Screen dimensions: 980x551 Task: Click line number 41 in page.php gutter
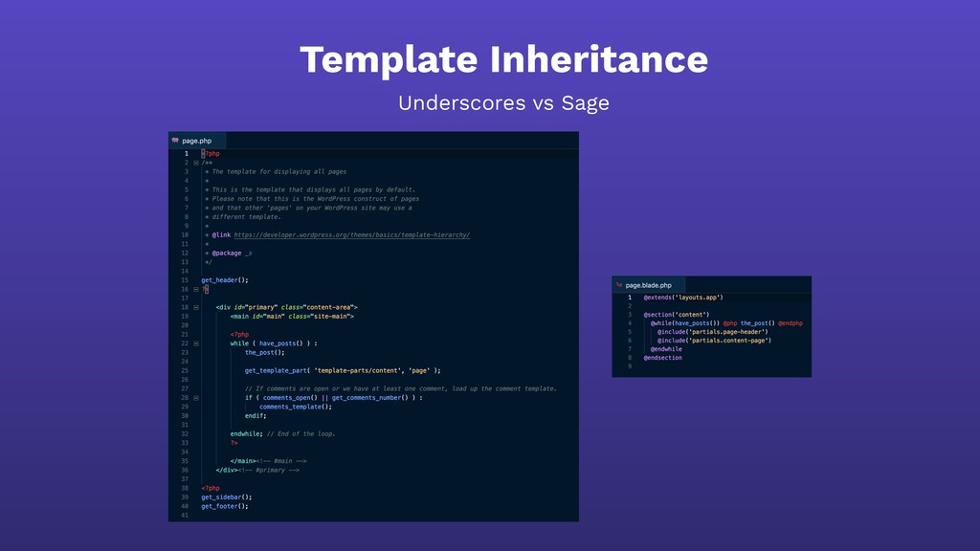click(185, 516)
